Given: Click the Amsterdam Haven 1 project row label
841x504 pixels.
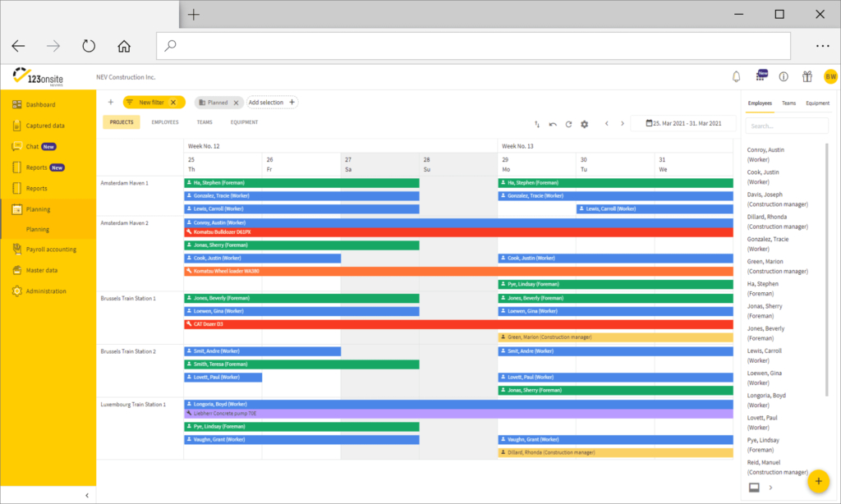Looking at the screenshot, I should click(125, 183).
